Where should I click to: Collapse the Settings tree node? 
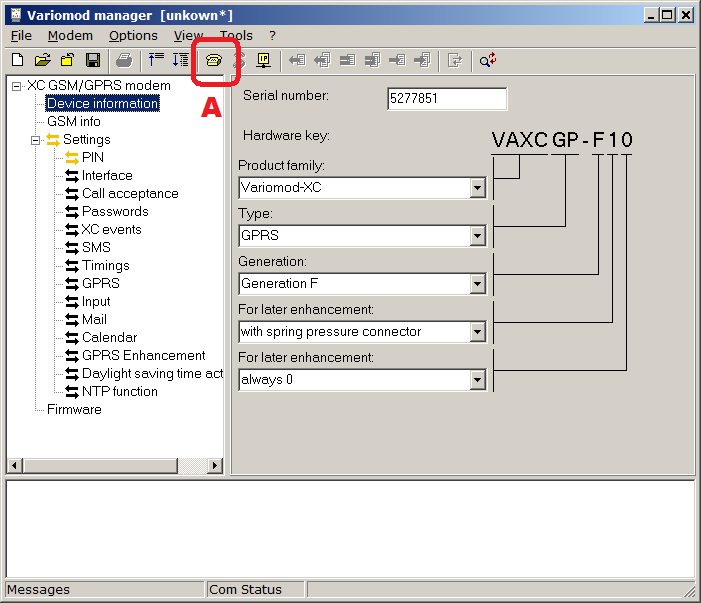(x=36, y=140)
